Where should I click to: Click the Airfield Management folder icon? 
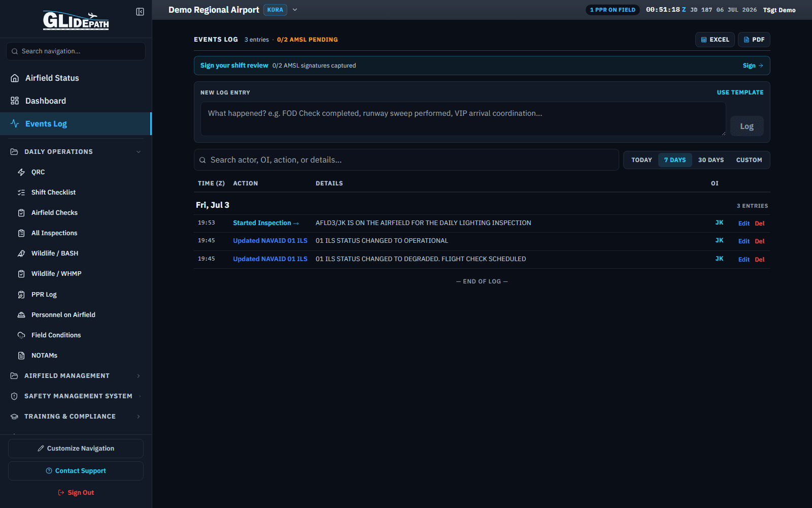14,376
